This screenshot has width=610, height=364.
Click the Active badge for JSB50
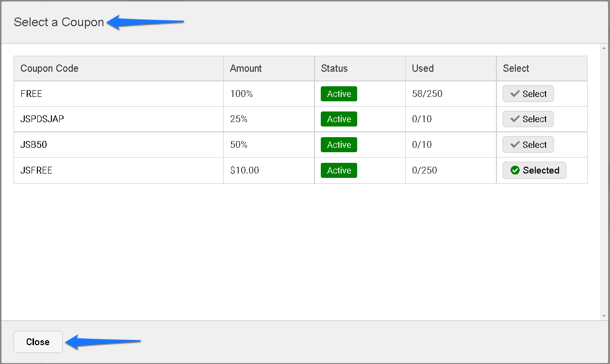(339, 145)
